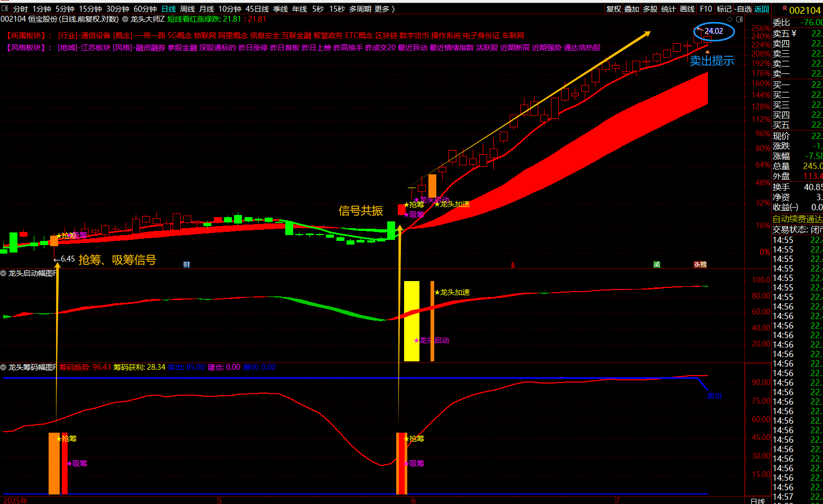Screen dimensions: 823x504
Task: Click the 日线 label at bottom right
Action: point(757,500)
